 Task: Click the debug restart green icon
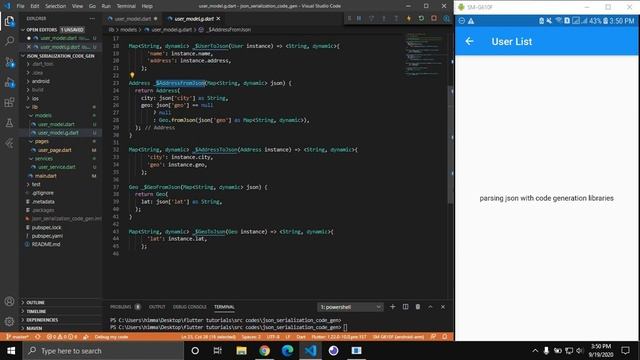coord(421,18)
